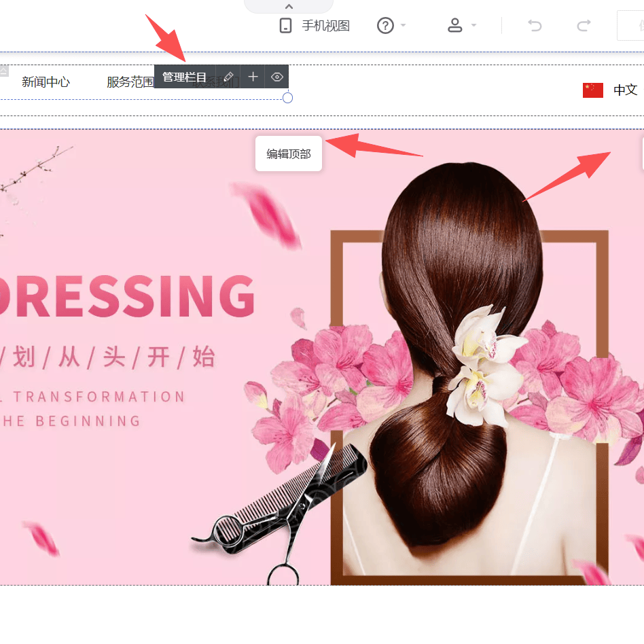The image size is (644, 644).
Task: Click the small collapse arrow beside 新闻中心
Action: pyautogui.click(x=4, y=71)
